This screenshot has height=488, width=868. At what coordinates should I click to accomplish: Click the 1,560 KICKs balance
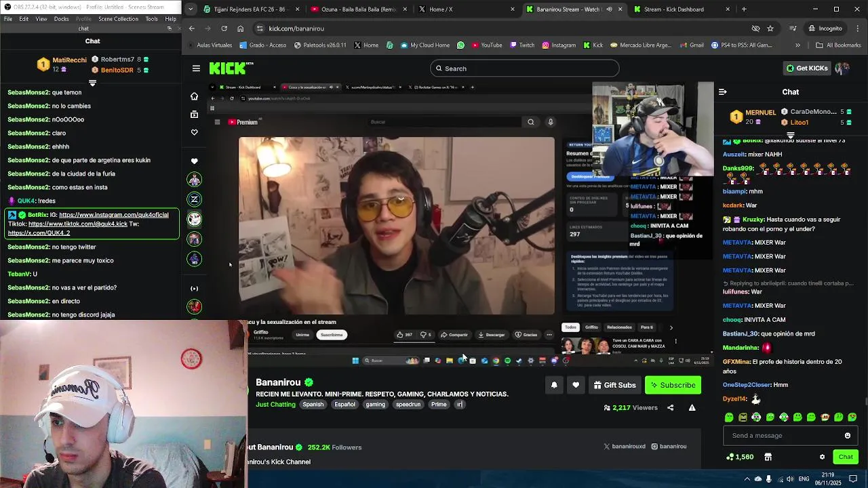coord(739,457)
